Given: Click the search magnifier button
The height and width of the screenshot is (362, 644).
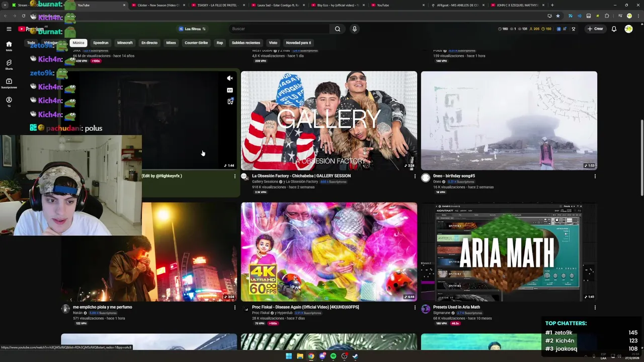Looking at the screenshot, I should coord(338,29).
